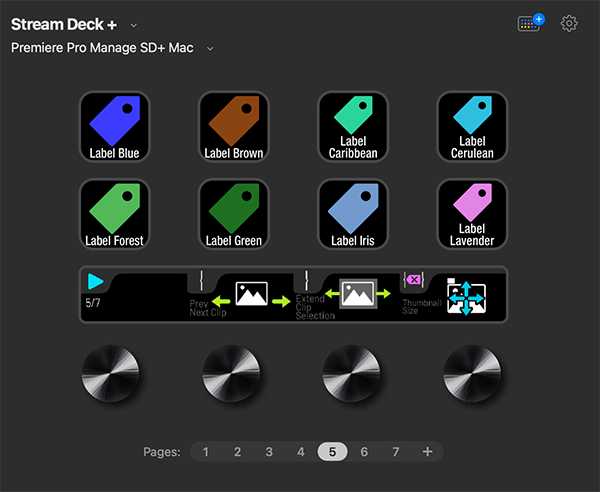Select the Label Forest key

(114, 214)
